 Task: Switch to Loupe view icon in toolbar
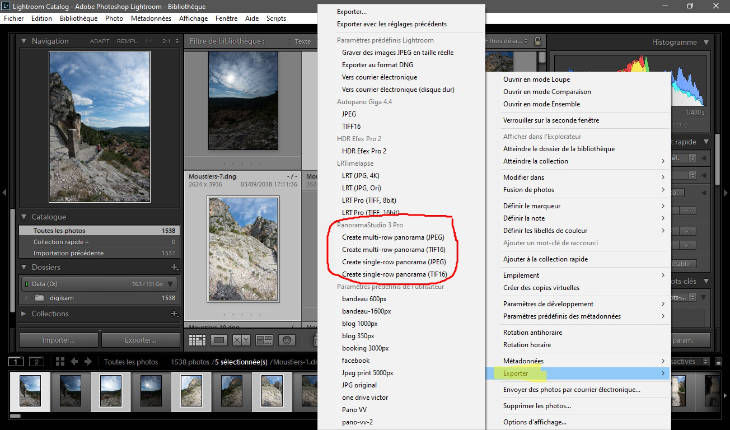coord(219,340)
